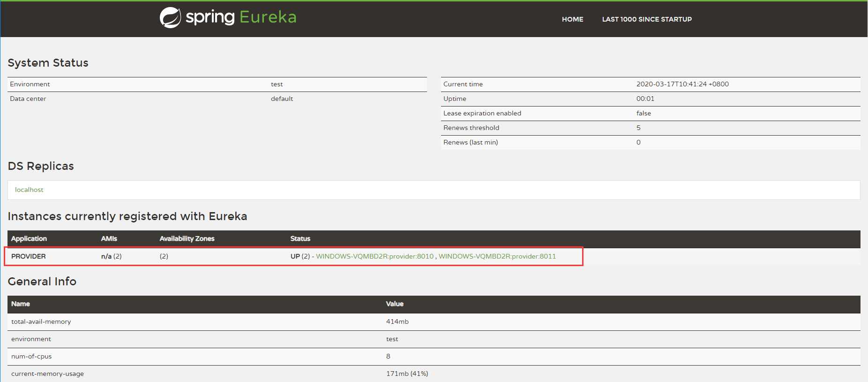Click the Instances currently registered with Eureka heading
868x382 pixels.
pyautogui.click(x=127, y=216)
